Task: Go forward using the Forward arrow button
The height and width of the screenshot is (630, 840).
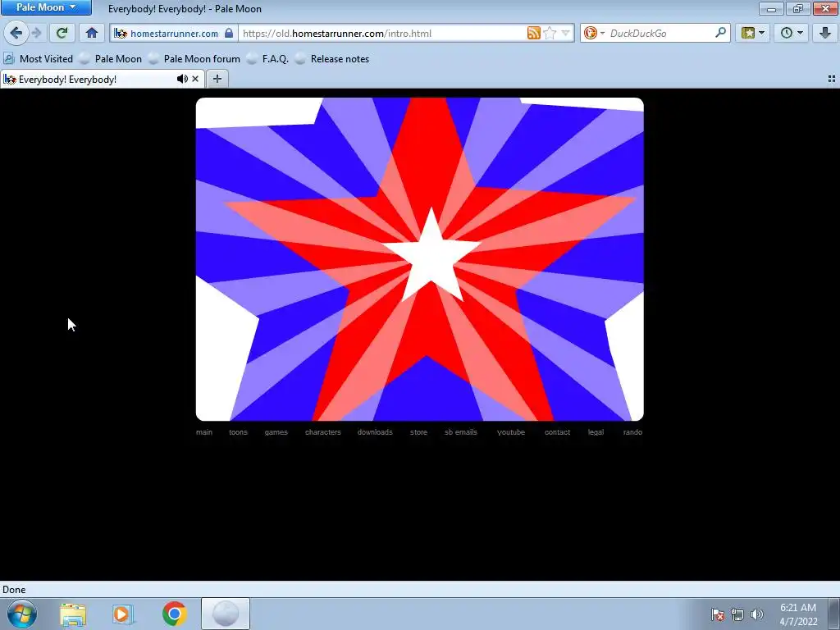Action: point(36,33)
